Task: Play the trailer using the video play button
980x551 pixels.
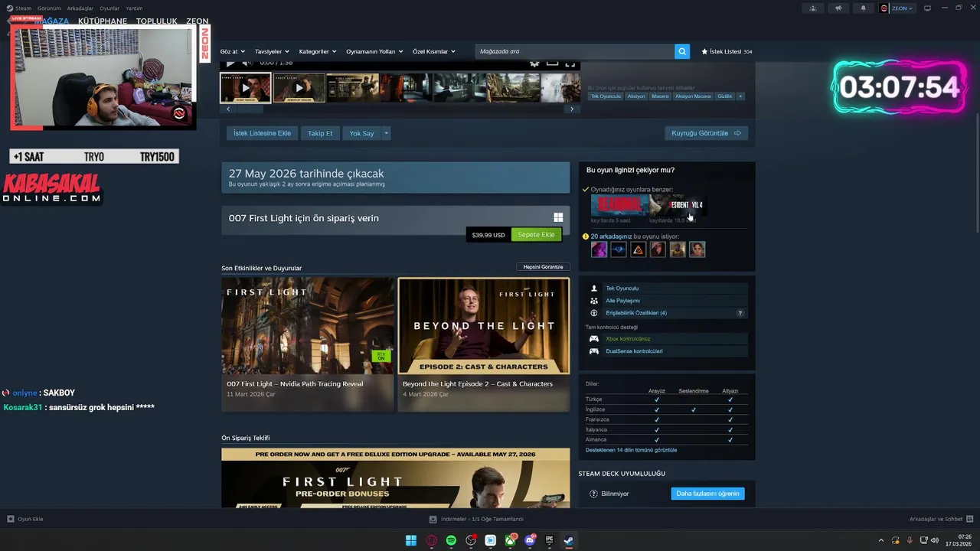Action: click(x=230, y=64)
